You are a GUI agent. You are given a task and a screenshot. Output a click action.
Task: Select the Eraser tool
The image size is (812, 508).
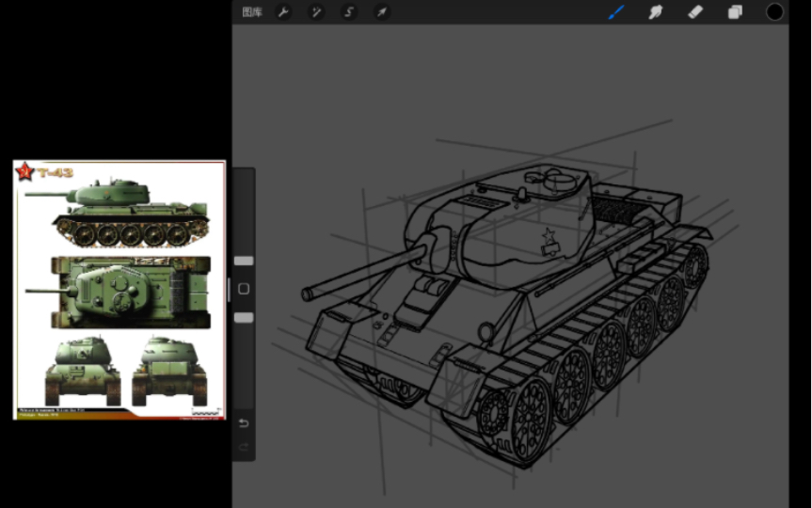click(x=695, y=12)
